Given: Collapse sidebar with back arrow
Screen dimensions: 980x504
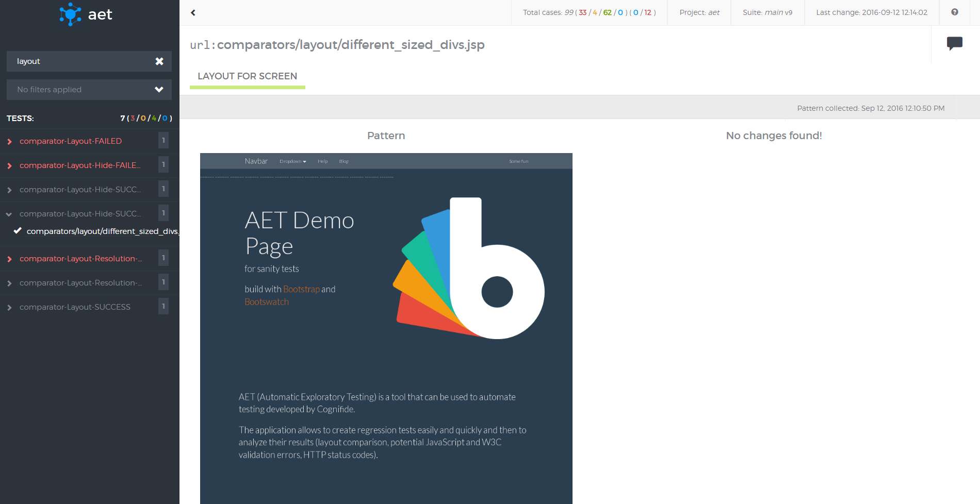Looking at the screenshot, I should 193,13.
